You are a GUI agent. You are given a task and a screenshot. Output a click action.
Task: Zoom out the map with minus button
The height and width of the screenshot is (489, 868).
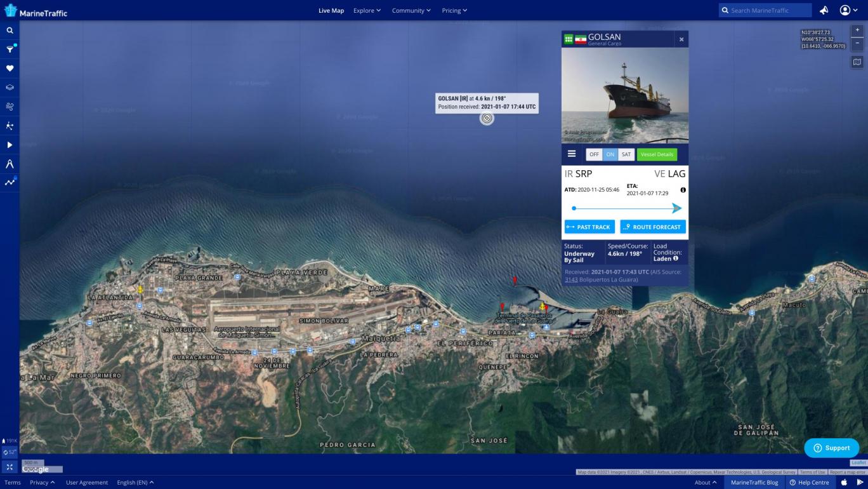[x=857, y=43]
